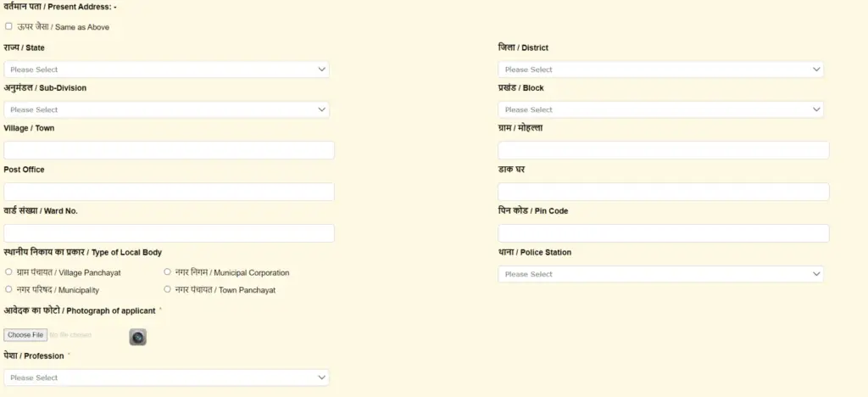Select the Village Panchayat radio option
868x397 pixels.
pyautogui.click(x=8, y=272)
